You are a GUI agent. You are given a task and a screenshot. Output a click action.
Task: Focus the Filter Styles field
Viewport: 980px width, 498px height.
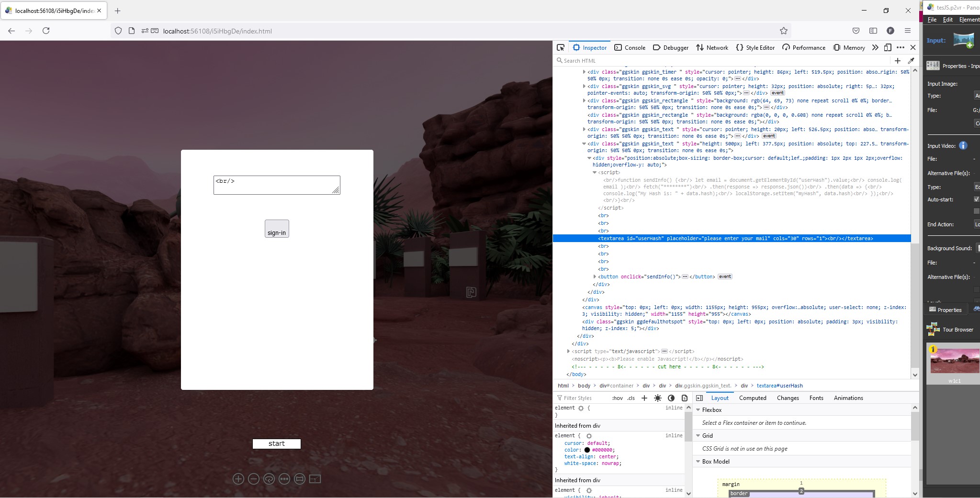(x=581, y=398)
